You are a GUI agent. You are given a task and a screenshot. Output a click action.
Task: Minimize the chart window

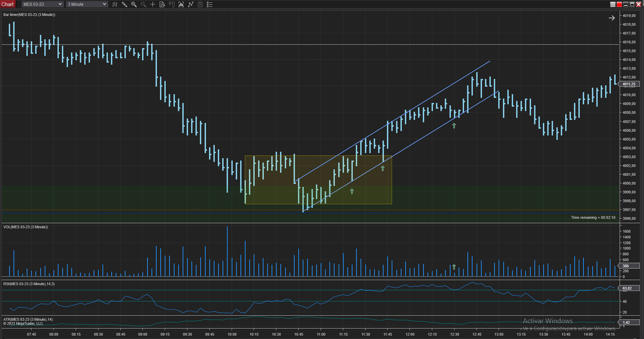(x=626, y=4)
